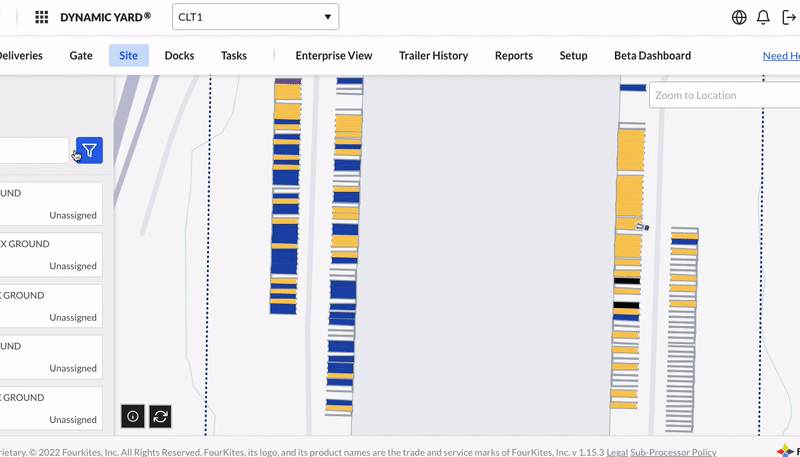This screenshot has width=800, height=457.
Task: Open the apps grid launcher icon
Action: pos(42,17)
